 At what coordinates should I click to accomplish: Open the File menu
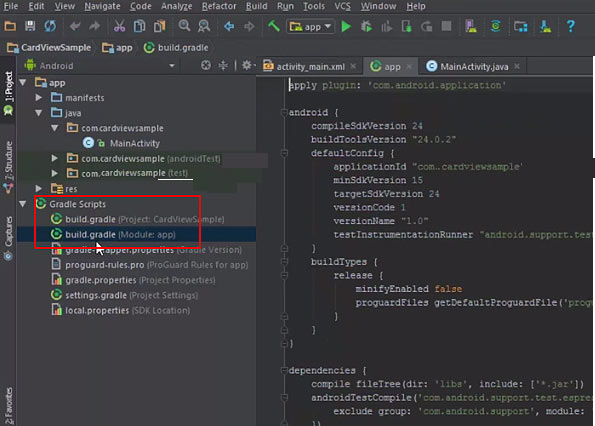(x=11, y=6)
